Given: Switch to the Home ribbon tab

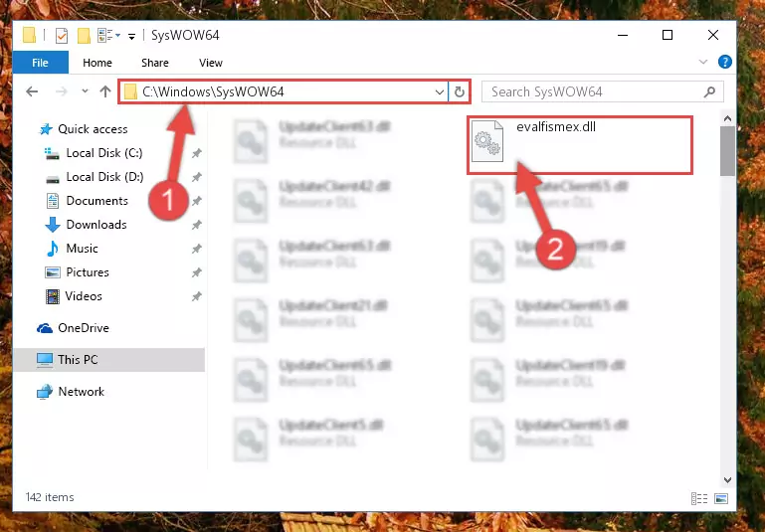Looking at the screenshot, I should [x=97, y=63].
